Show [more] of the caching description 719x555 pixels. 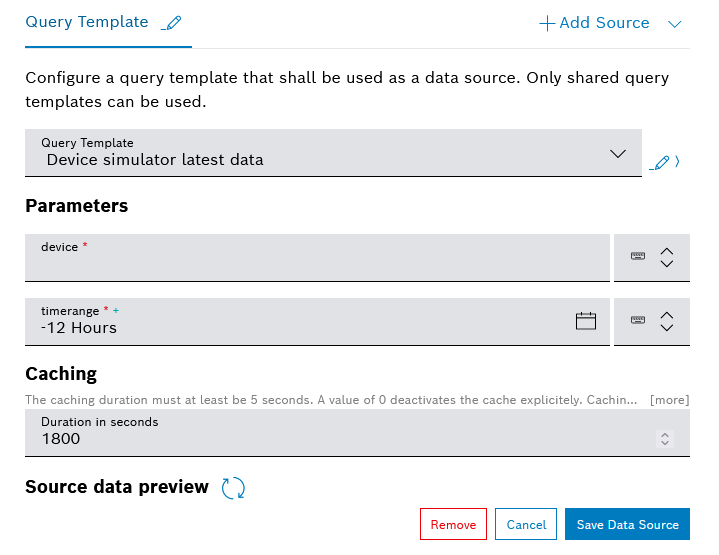(x=669, y=400)
